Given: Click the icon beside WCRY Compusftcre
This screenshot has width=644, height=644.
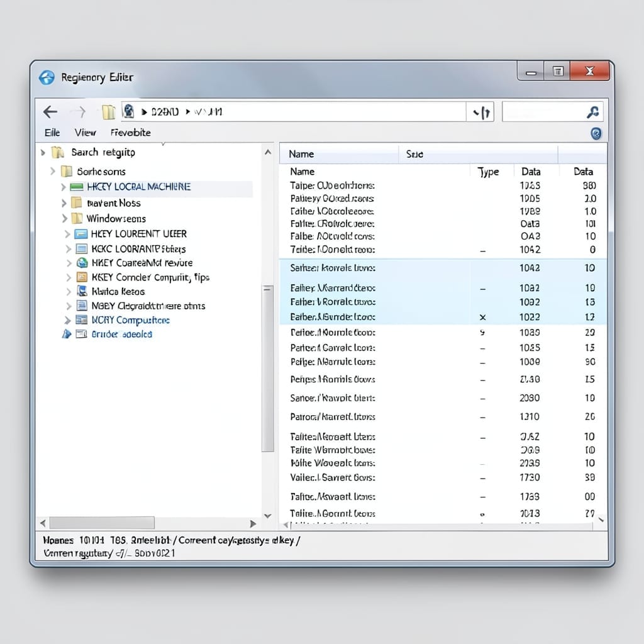Looking at the screenshot, I should tap(82, 320).
